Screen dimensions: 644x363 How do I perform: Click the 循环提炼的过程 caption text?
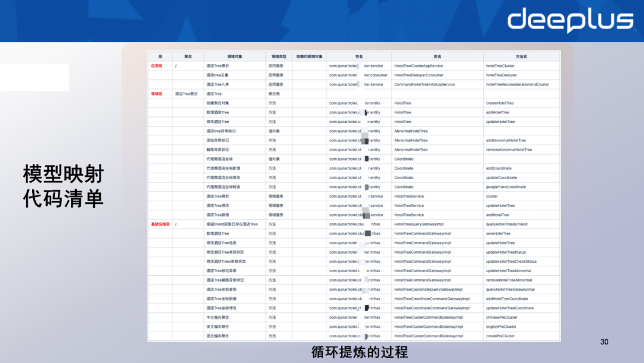click(360, 352)
